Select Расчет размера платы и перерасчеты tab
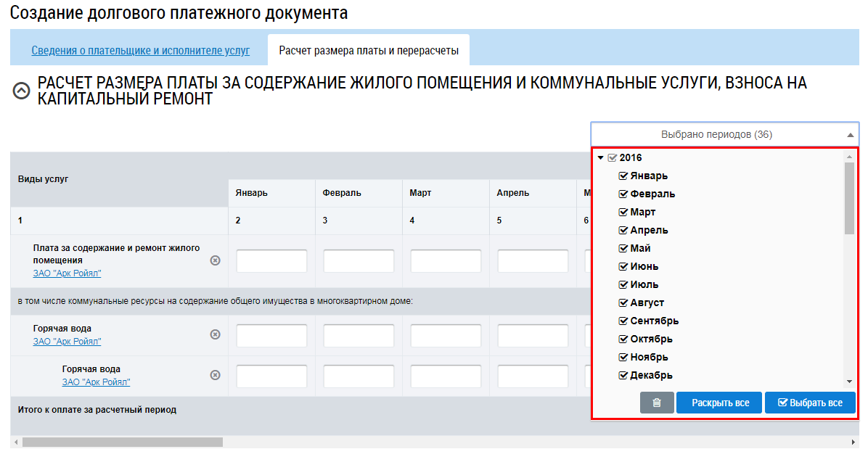Screen dimensions: 868x457 (369, 50)
